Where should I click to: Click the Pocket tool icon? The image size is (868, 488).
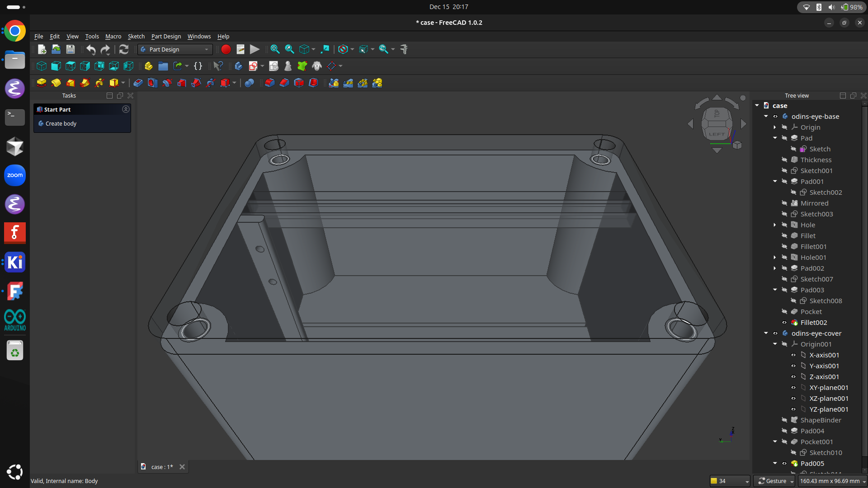(x=138, y=83)
